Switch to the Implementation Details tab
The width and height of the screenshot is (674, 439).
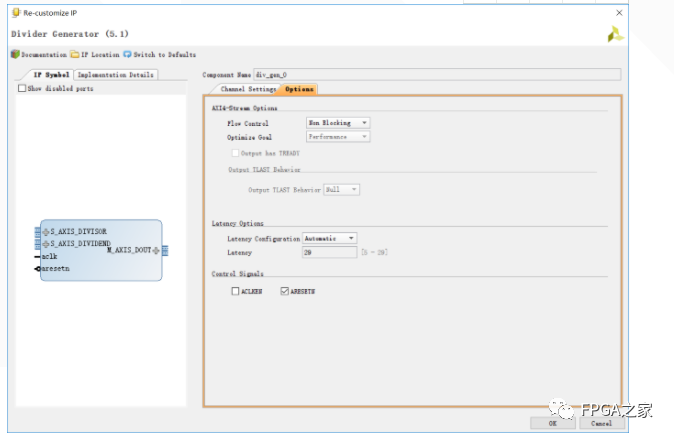[x=116, y=74]
